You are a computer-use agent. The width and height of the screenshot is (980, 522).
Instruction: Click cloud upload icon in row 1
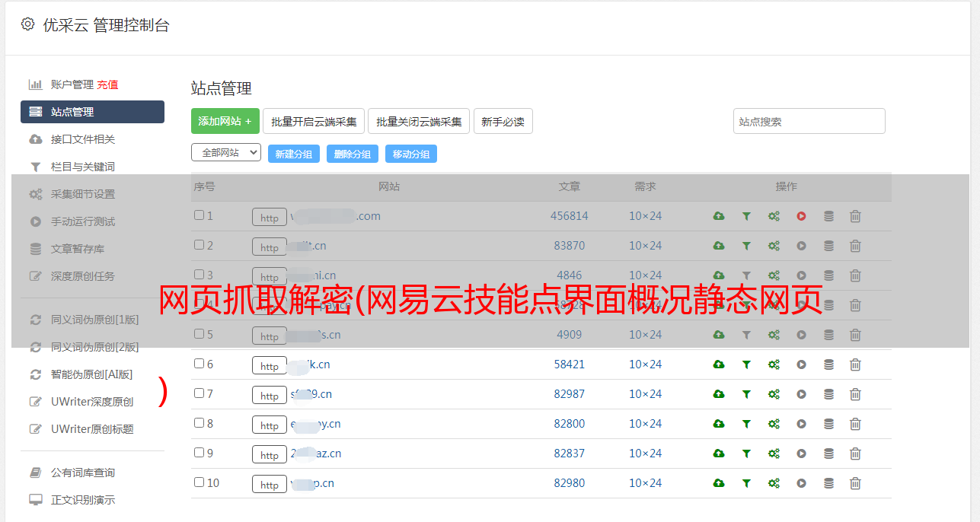click(x=719, y=216)
